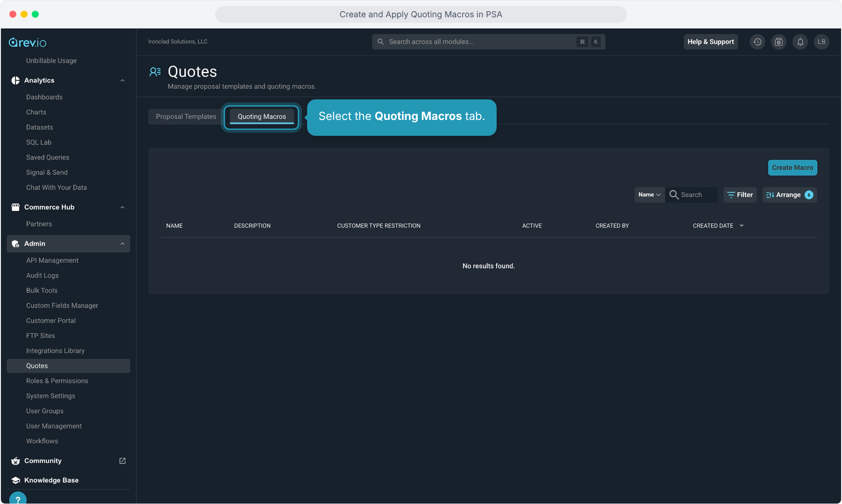842x504 pixels.
Task: Open Roles & Permissions in sidebar
Action: (57, 381)
